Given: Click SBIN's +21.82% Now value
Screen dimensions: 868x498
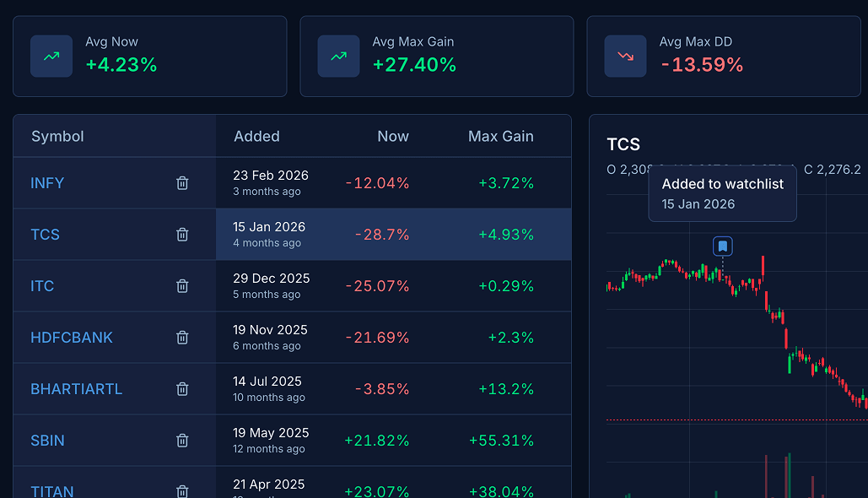Looking at the screenshot, I should pos(377,441).
